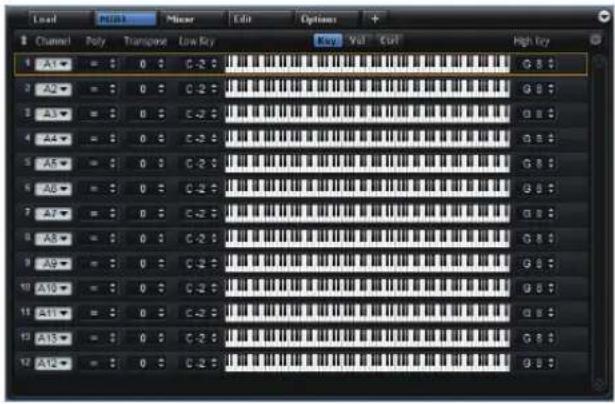Click the Poly value in part 5
615x404 pixels.
(94, 164)
